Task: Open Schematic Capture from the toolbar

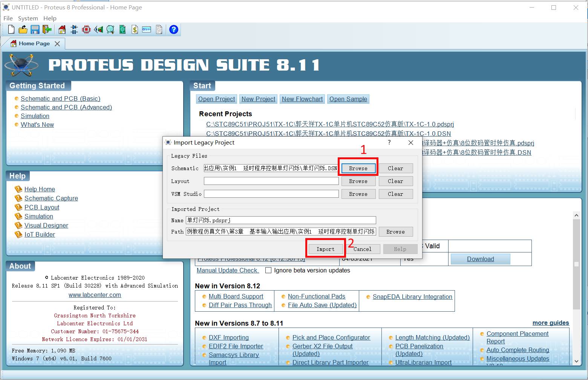Action: [x=74, y=29]
